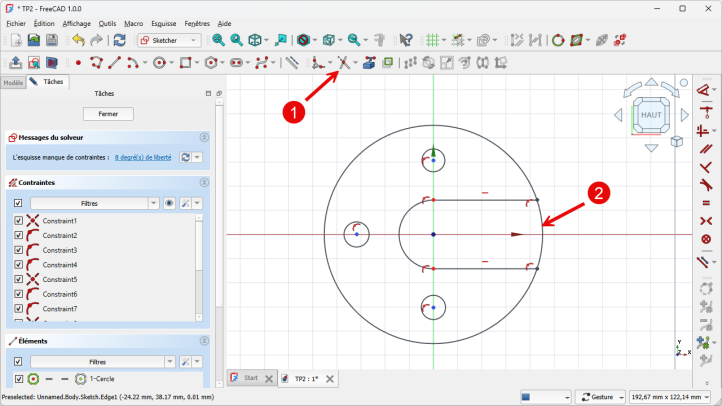The width and height of the screenshot is (722, 406).
Task: Click the Undo arrow icon
Action: point(78,40)
